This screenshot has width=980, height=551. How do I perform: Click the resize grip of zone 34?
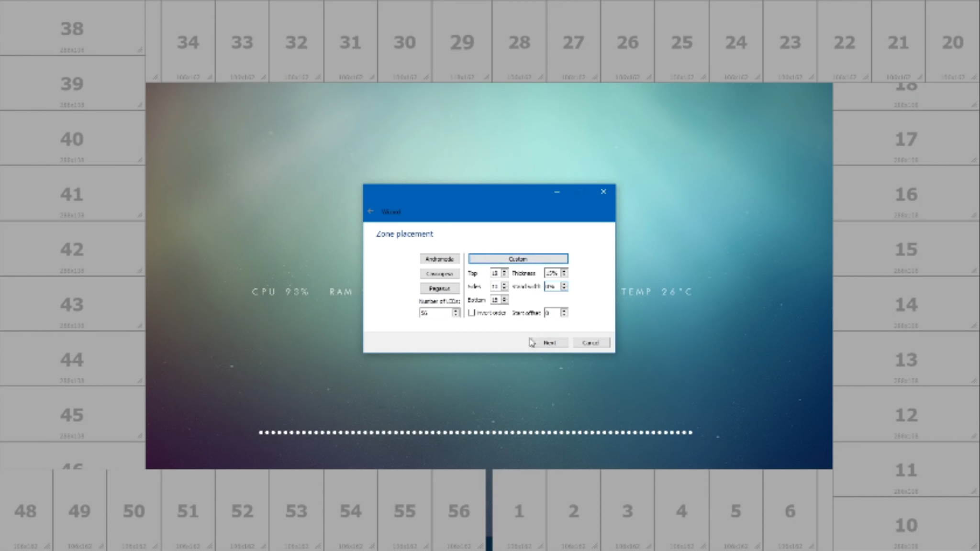click(210, 77)
